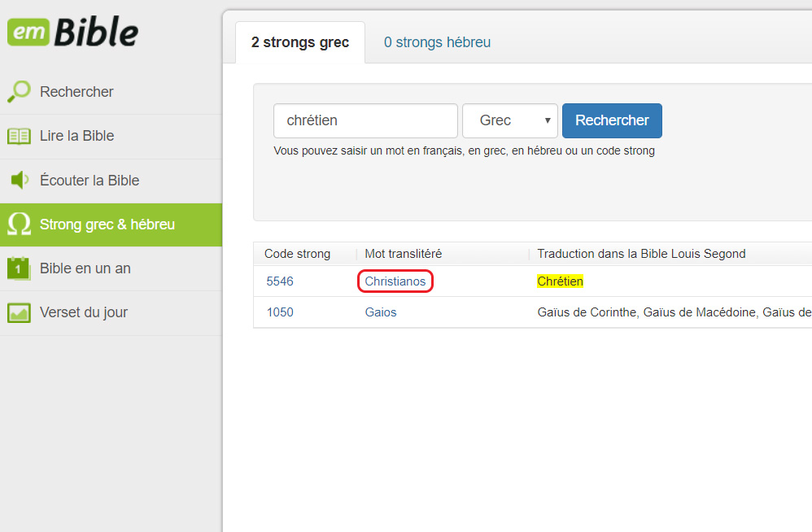Open the Grec language dropdown
This screenshot has width=812, height=532.
509,120
